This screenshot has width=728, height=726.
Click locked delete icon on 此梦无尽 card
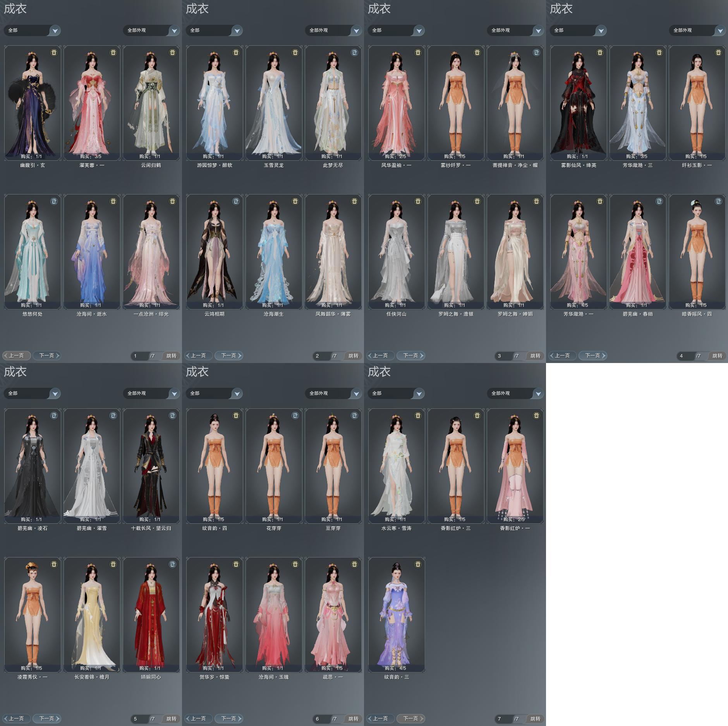354,52
